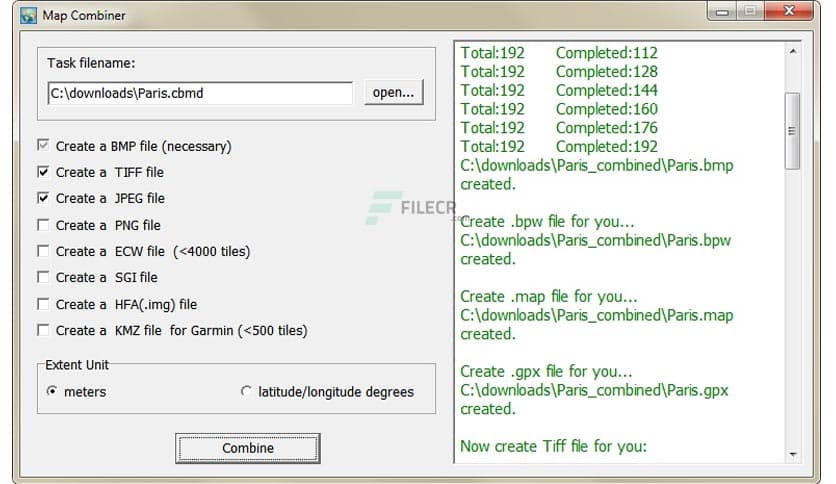Click the log scrollbar thumb
The width and height of the screenshot is (836, 484).
click(793, 131)
